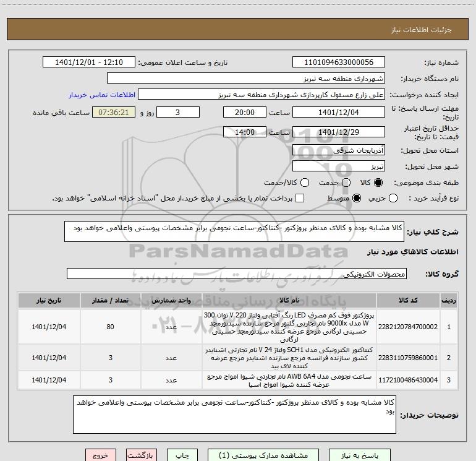Select the کالا/خدمت radio button

point(305,183)
